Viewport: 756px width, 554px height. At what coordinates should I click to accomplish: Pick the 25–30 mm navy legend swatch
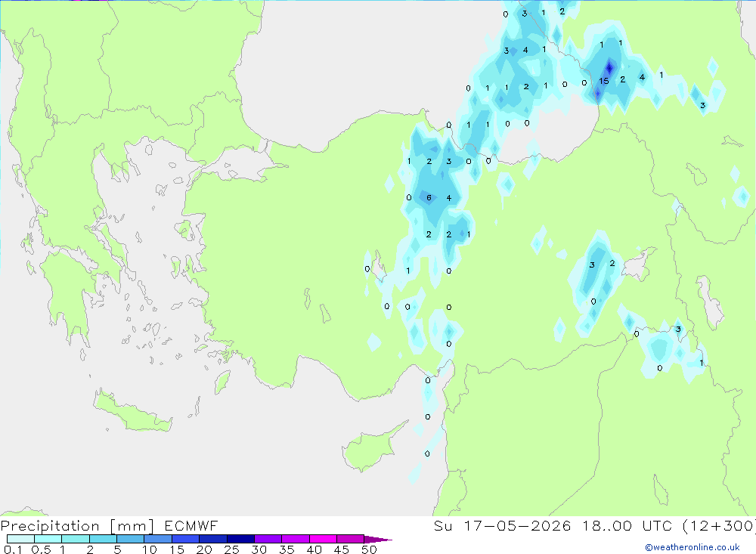[240, 539]
